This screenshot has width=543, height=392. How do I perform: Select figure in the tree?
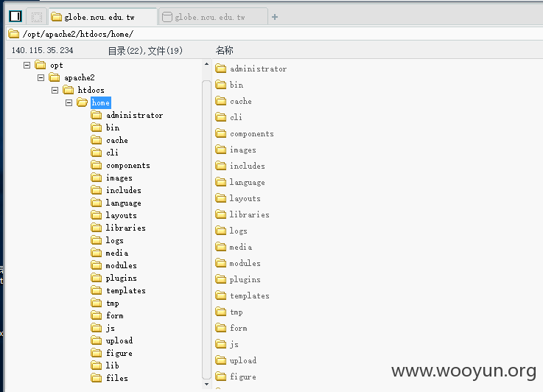[119, 353]
